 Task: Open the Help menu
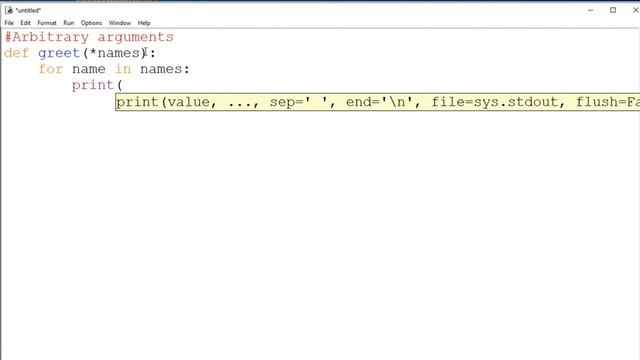point(144,23)
